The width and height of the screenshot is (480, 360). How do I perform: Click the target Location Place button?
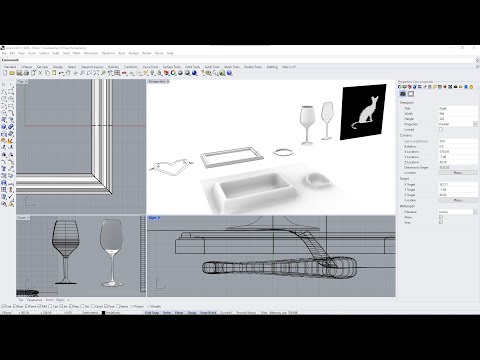coord(458,200)
